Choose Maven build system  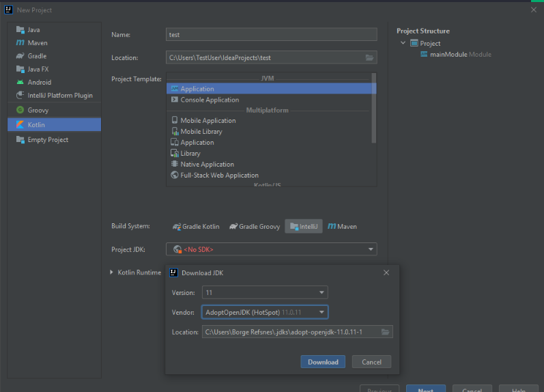[343, 226]
